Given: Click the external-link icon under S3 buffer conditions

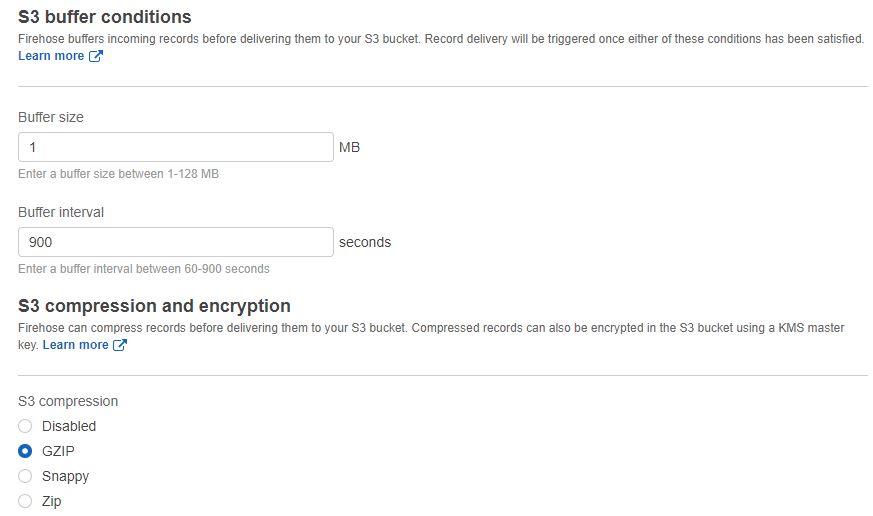Looking at the screenshot, I should point(96,56).
